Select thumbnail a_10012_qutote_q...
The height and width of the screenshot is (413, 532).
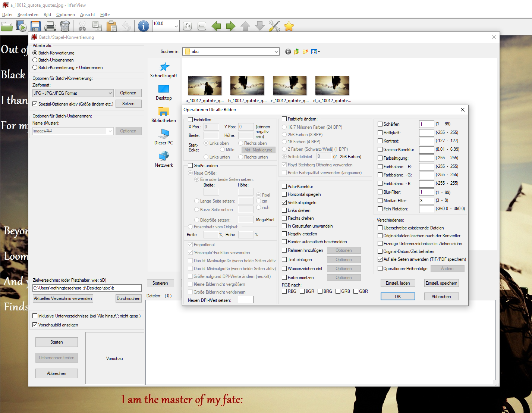(x=205, y=89)
